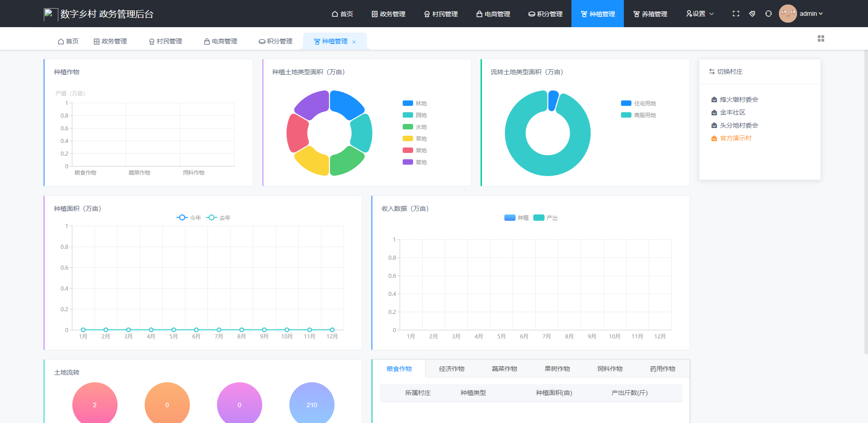The height and width of the screenshot is (423, 868).
Task: Expand the 设置 dropdown menu
Action: coord(700,14)
